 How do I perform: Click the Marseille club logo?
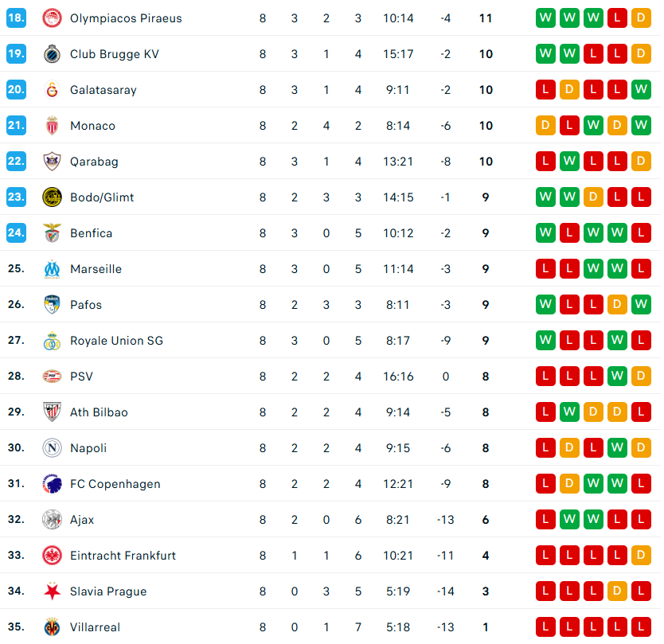pos(52,269)
